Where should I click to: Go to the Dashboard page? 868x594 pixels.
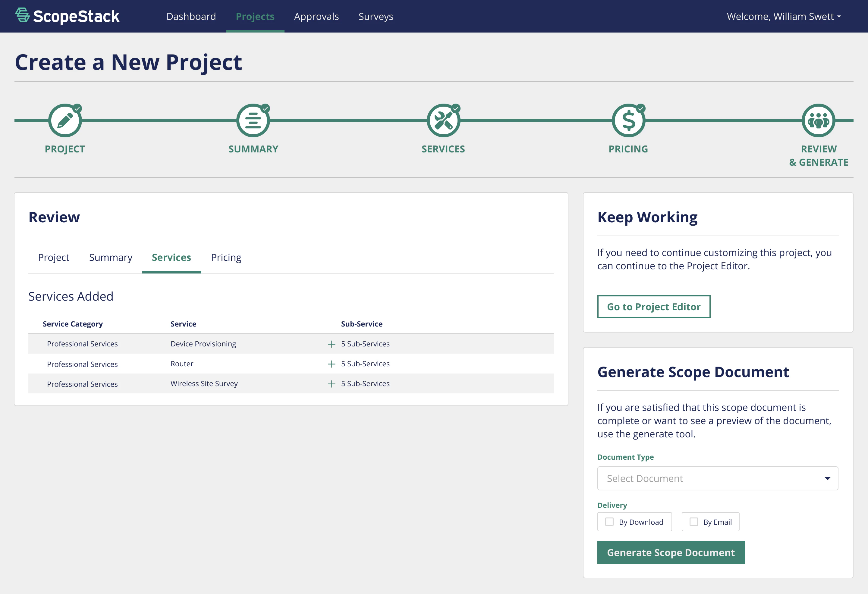click(x=191, y=16)
